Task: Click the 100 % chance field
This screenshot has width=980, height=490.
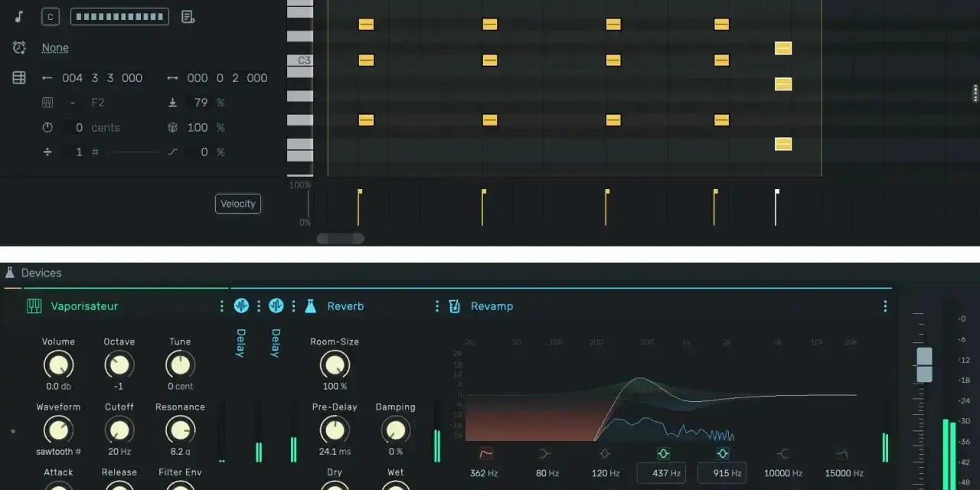Action: (198, 128)
